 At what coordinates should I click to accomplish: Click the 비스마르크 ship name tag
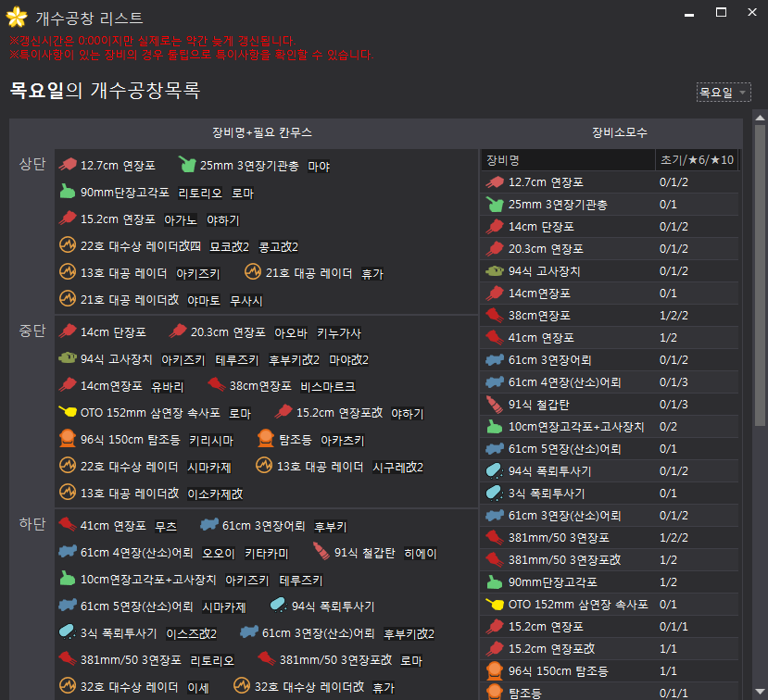(x=328, y=386)
